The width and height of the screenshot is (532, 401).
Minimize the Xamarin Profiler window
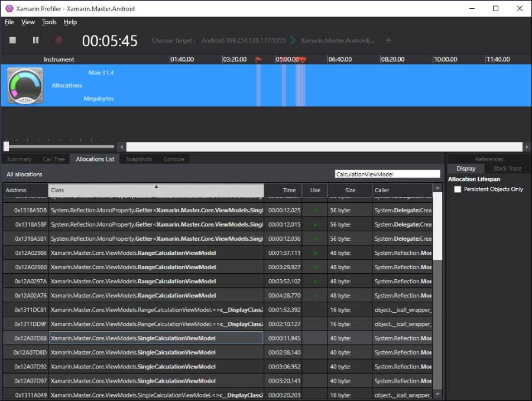(x=472, y=8)
